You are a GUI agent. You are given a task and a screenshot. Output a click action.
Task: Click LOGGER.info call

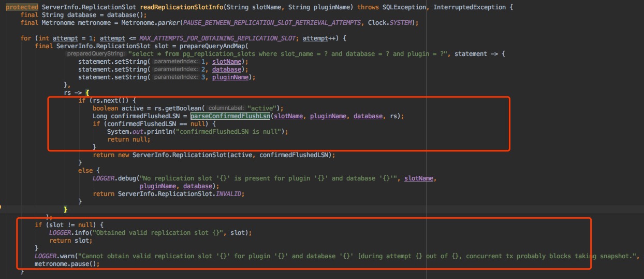[x=69, y=233]
